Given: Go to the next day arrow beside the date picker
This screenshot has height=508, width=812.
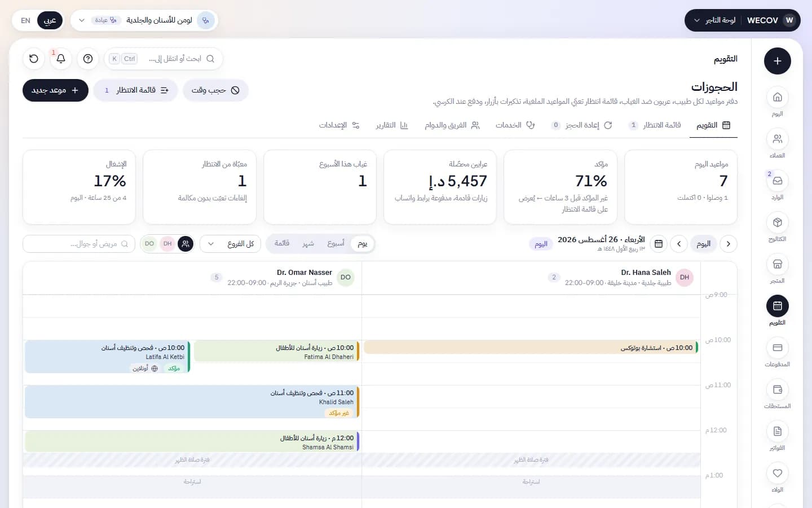Looking at the screenshot, I should coord(679,244).
